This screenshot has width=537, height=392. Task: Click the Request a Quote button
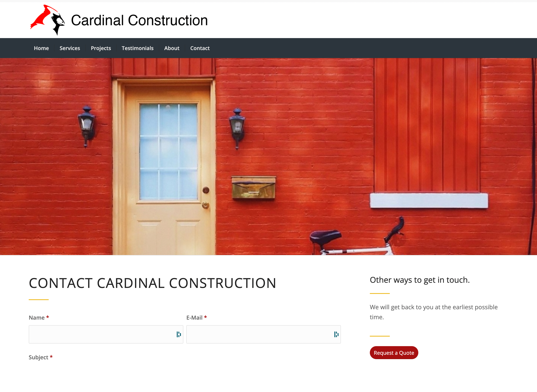(x=394, y=353)
